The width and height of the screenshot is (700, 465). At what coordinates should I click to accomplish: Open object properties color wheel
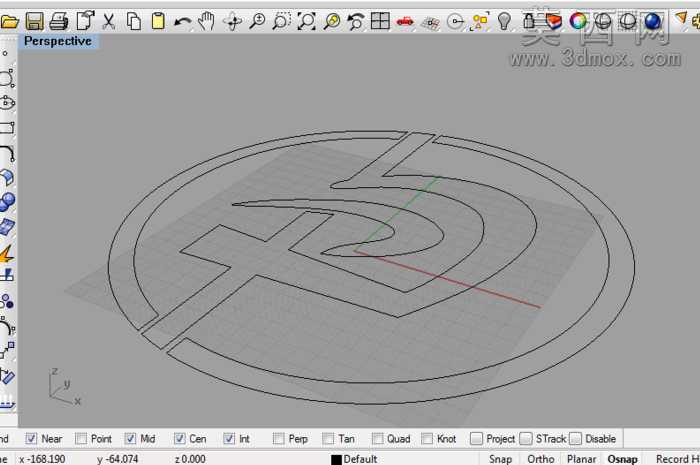point(578,21)
